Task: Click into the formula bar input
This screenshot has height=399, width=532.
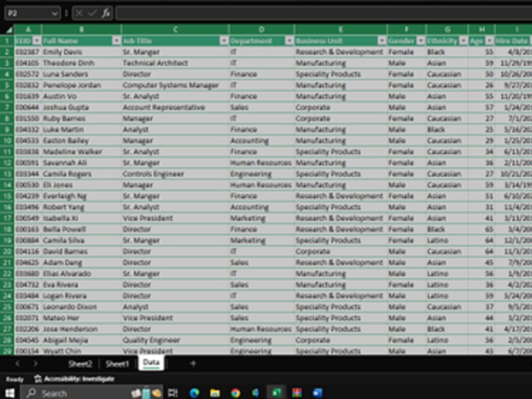Action: [323, 13]
